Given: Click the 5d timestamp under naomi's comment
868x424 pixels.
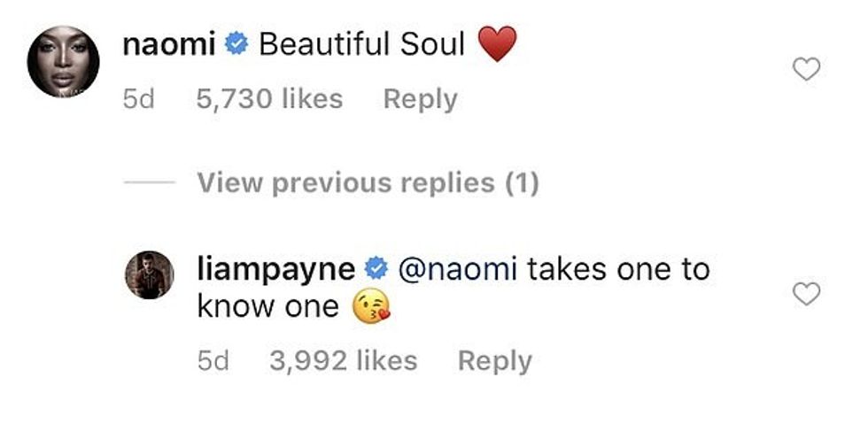Looking at the screenshot, I should pyautogui.click(x=139, y=99).
